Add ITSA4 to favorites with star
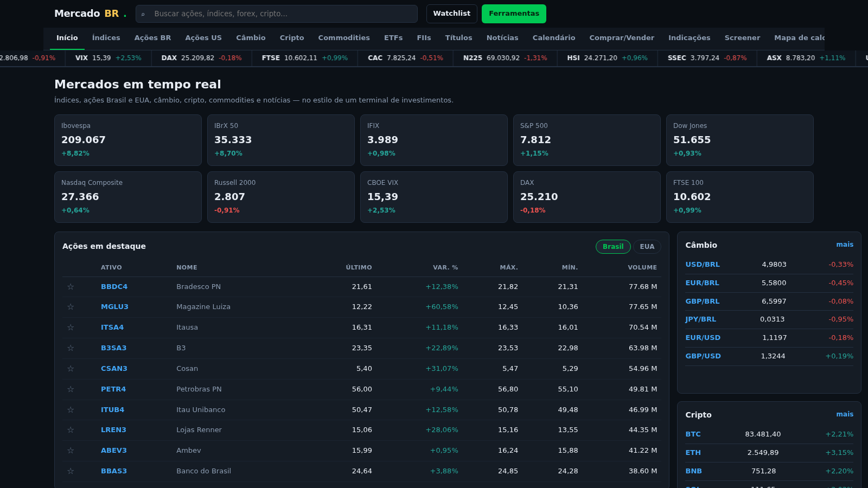Viewport: 868px width, 488px height. click(71, 328)
